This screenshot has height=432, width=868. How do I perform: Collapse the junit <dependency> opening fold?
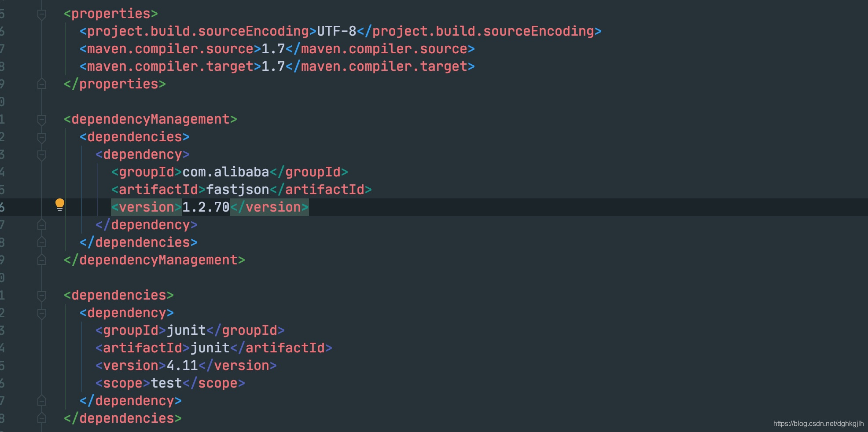click(x=42, y=313)
